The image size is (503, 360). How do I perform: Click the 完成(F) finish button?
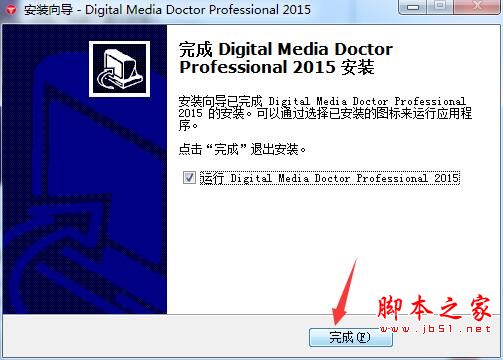(x=351, y=337)
